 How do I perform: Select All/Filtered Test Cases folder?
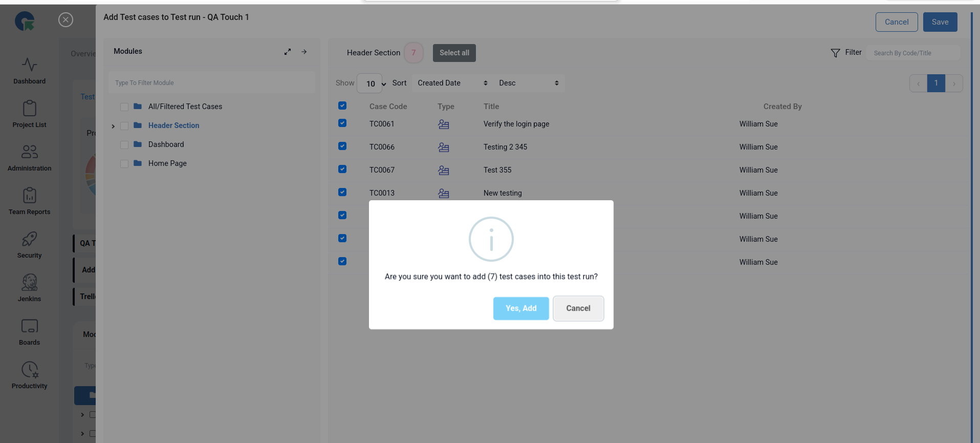[185, 107]
